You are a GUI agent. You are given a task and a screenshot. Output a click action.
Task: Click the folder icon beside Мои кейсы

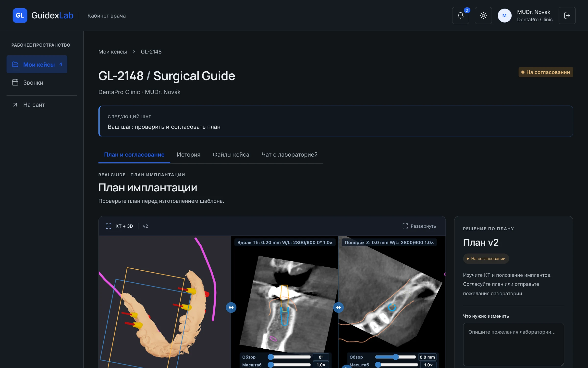click(x=15, y=64)
